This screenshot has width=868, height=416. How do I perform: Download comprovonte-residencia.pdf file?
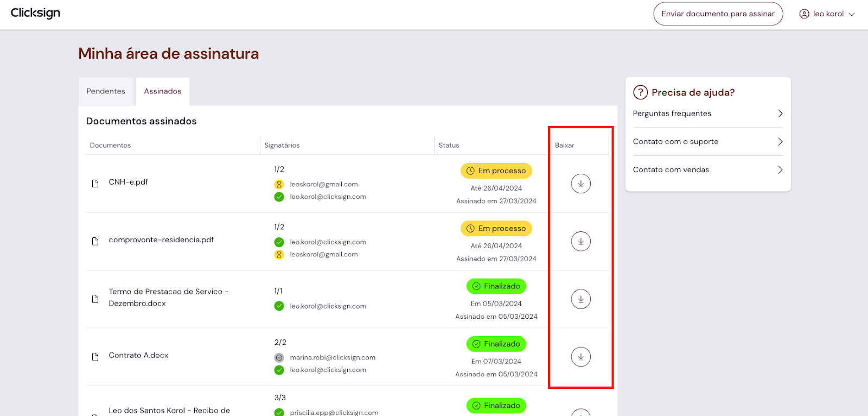pyautogui.click(x=580, y=241)
